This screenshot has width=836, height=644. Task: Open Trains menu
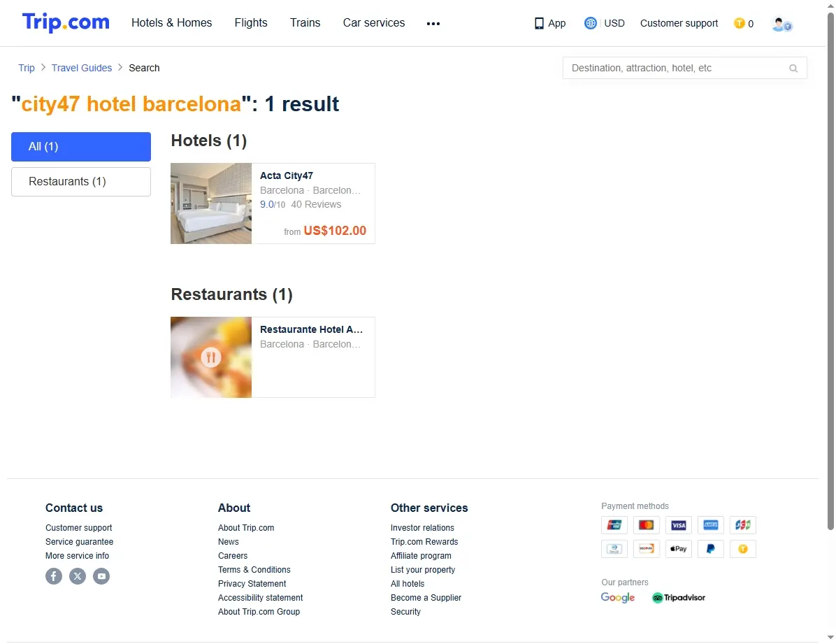tap(305, 23)
